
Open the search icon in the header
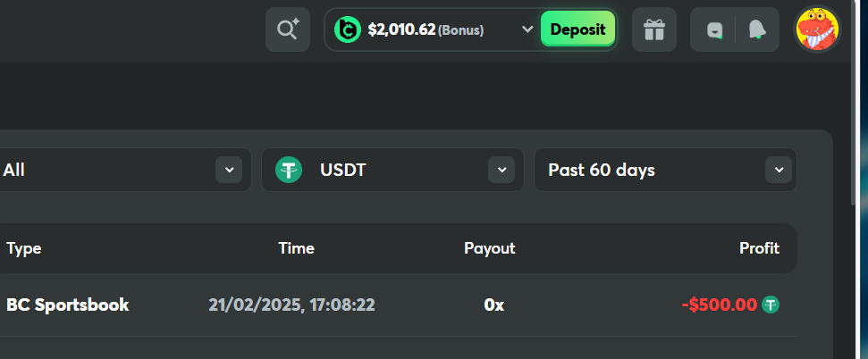[287, 29]
